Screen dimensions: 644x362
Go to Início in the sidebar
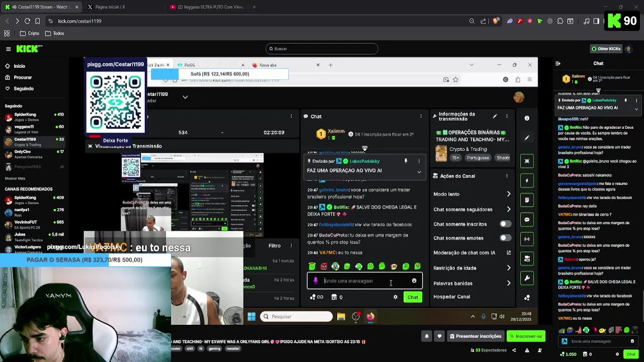pos(19,66)
